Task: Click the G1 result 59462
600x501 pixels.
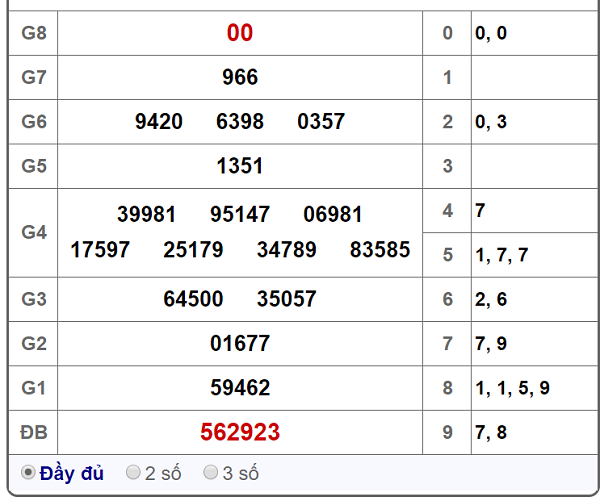Action: [240, 388]
